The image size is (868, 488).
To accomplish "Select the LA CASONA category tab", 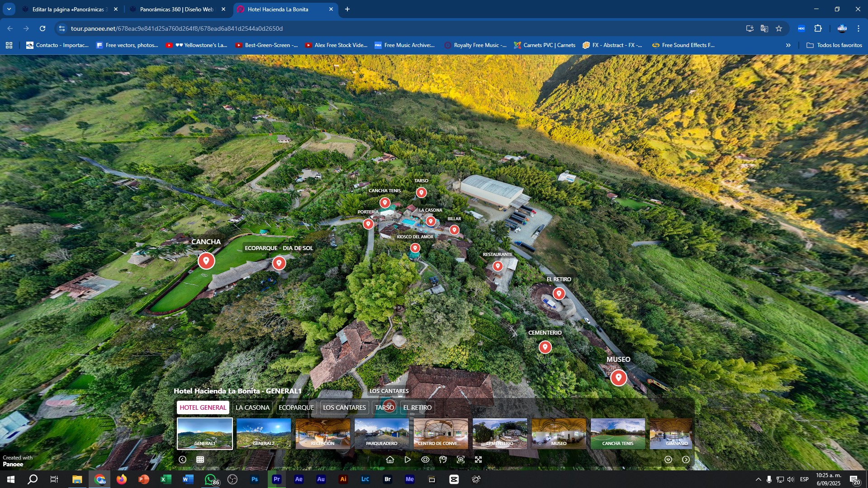I will click(x=252, y=407).
